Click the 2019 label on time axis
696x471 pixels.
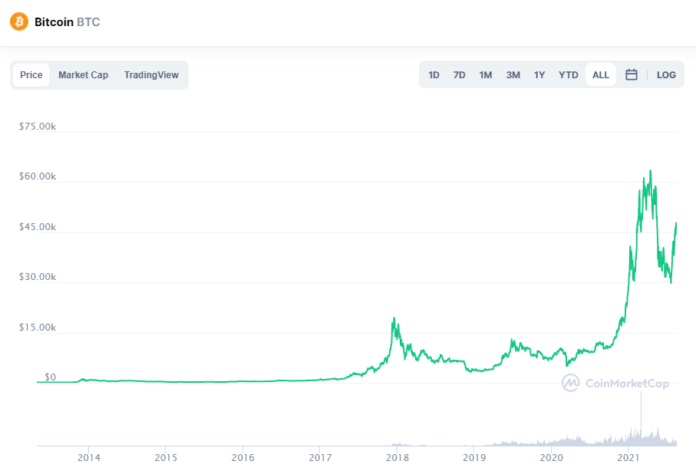pyautogui.click(x=473, y=457)
